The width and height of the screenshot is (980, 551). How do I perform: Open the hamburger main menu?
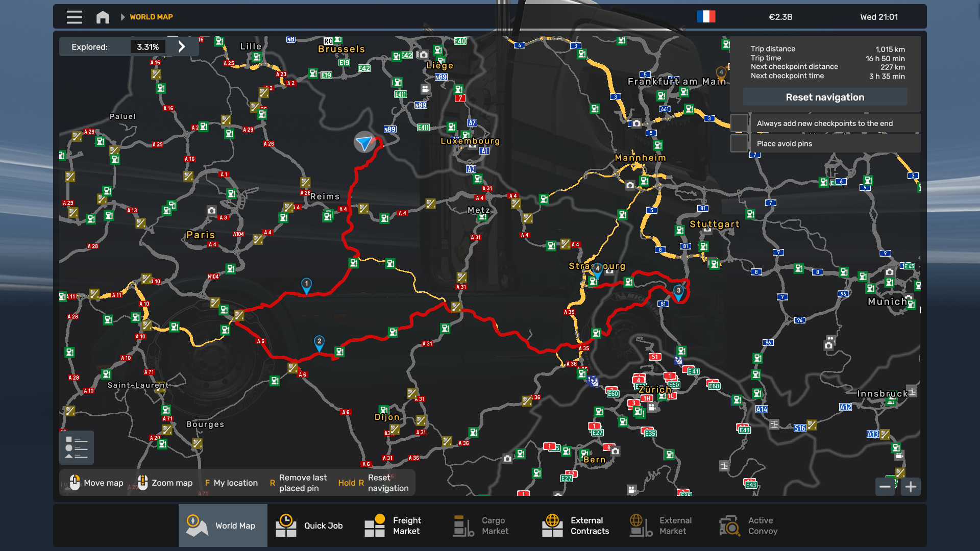click(x=74, y=17)
